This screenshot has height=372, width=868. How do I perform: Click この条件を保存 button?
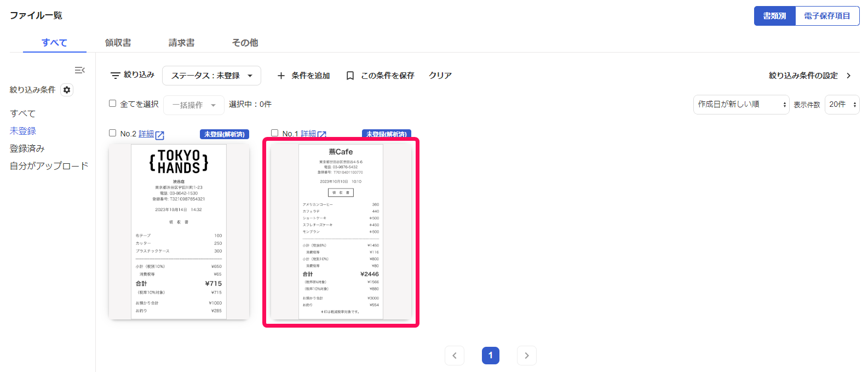point(380,76)
